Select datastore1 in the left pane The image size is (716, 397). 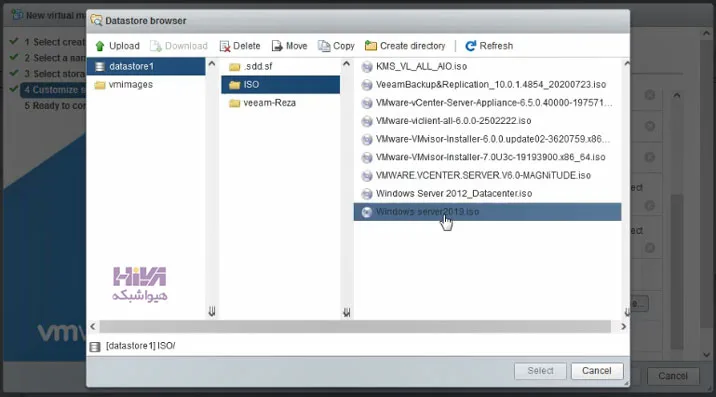click(x=146, y=66)
